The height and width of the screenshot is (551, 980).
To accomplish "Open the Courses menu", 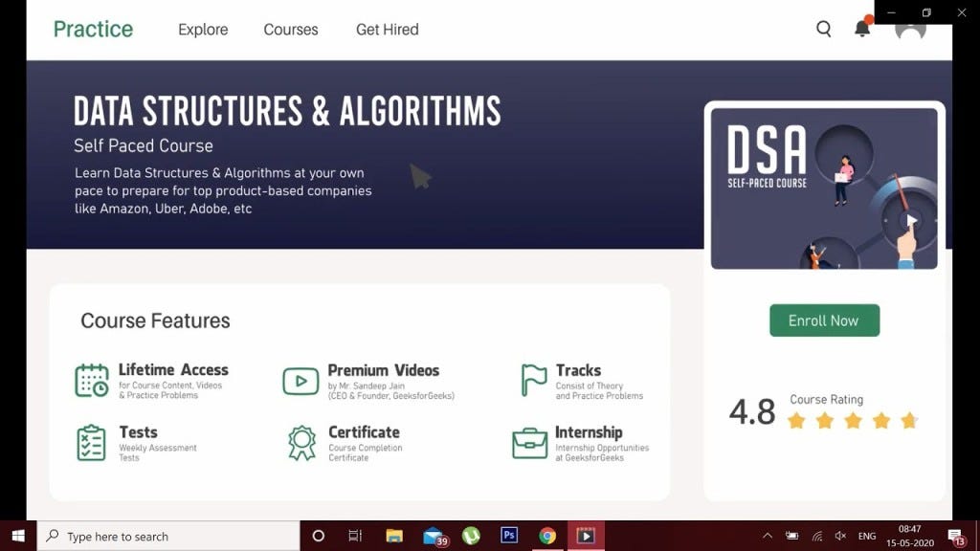I will tap(290, 30).
